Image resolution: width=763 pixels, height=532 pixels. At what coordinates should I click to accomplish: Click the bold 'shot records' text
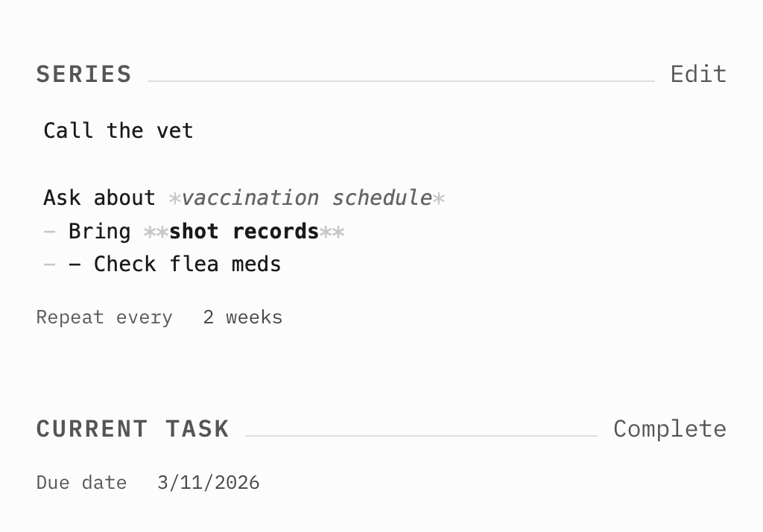pos(244,231)
